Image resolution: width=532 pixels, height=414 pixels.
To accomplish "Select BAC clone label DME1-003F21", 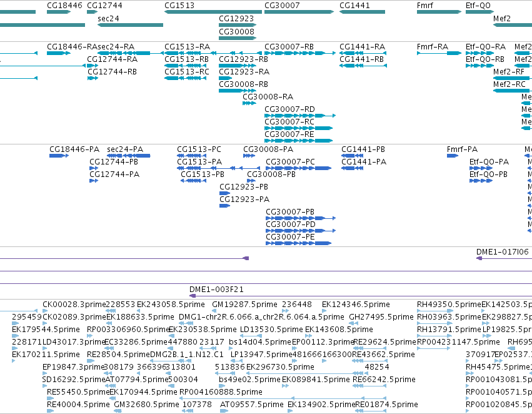I will 216,290.
